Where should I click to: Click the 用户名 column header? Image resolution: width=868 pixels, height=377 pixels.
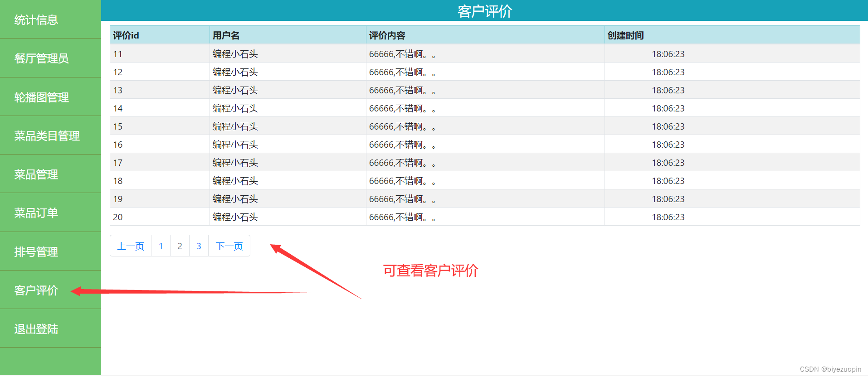[288, 35]
